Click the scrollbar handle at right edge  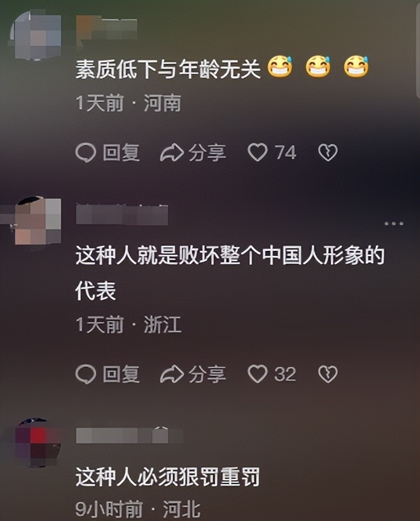(x=418, y=50)
